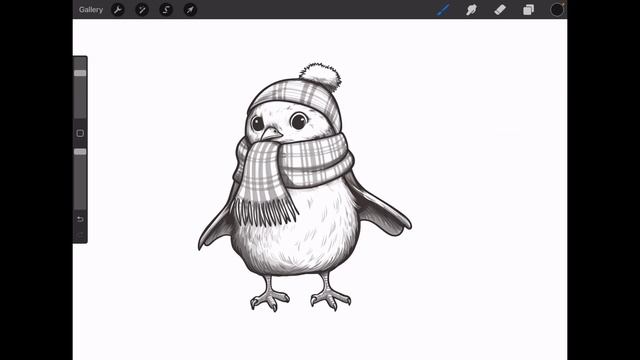Select the Smudge tool
Viewport: 640px width, 360px height.
[x=471, y=10]
